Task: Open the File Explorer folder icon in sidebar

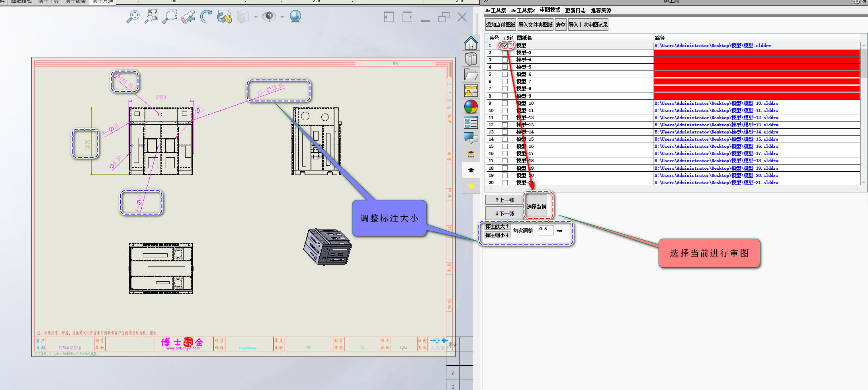Action: point(471,75)
